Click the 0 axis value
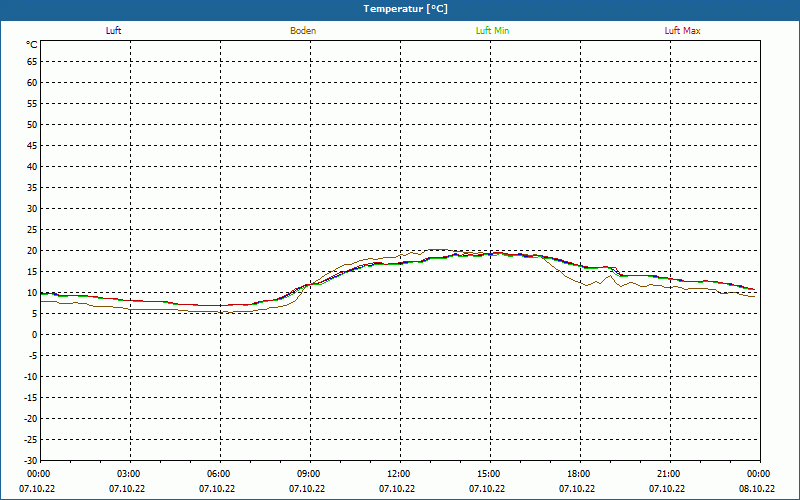This screenshot has width=800, height=500. [35, 335]
